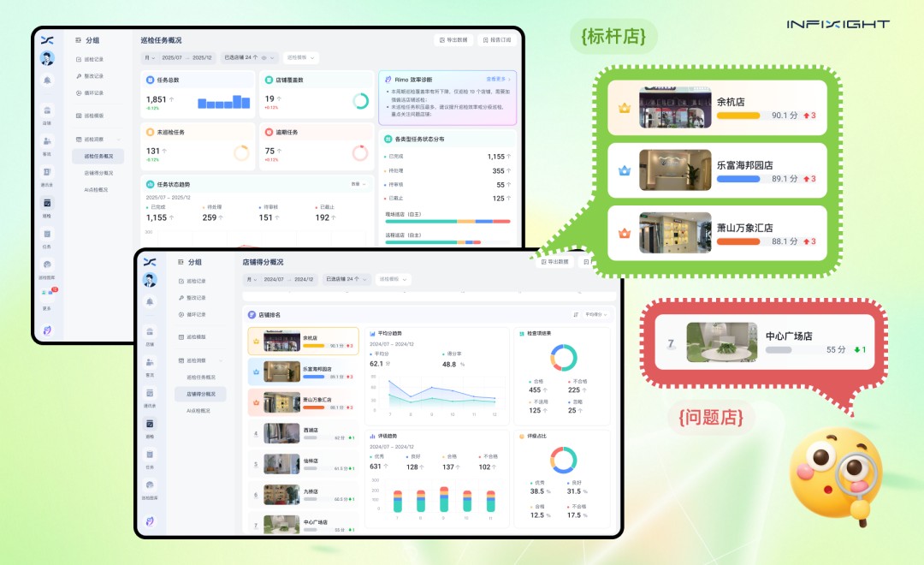Viewport: 924px width, 565px height.
Task: Click the 余杭店 score progress bar
Action: [739, 116]
